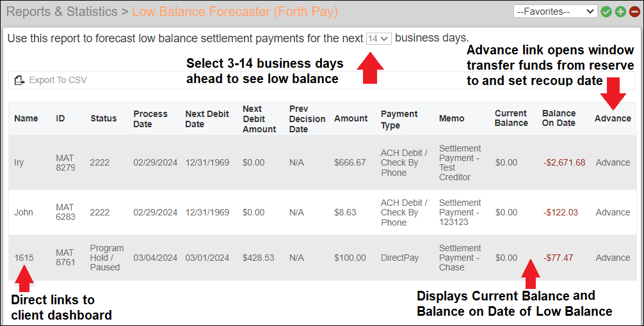
Task: Sort by the Name column header
Action: tap(26, 118)
